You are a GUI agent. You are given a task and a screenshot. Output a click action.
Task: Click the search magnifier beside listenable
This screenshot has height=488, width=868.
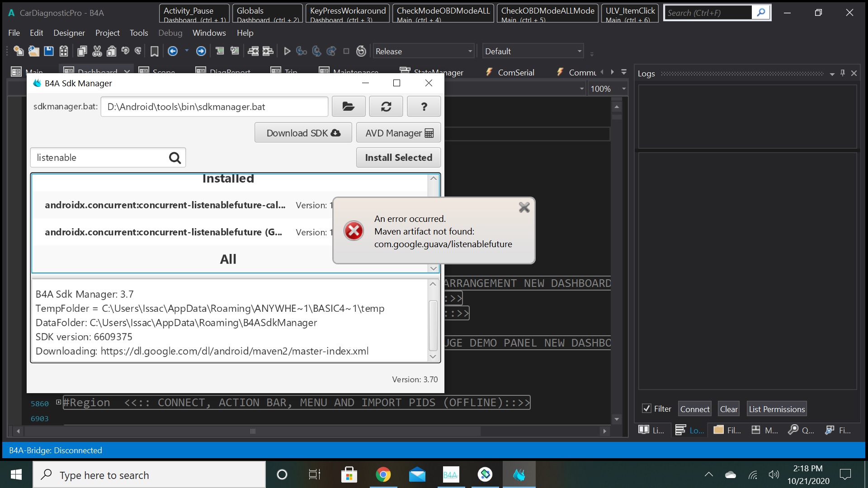(x=175, y=158)
